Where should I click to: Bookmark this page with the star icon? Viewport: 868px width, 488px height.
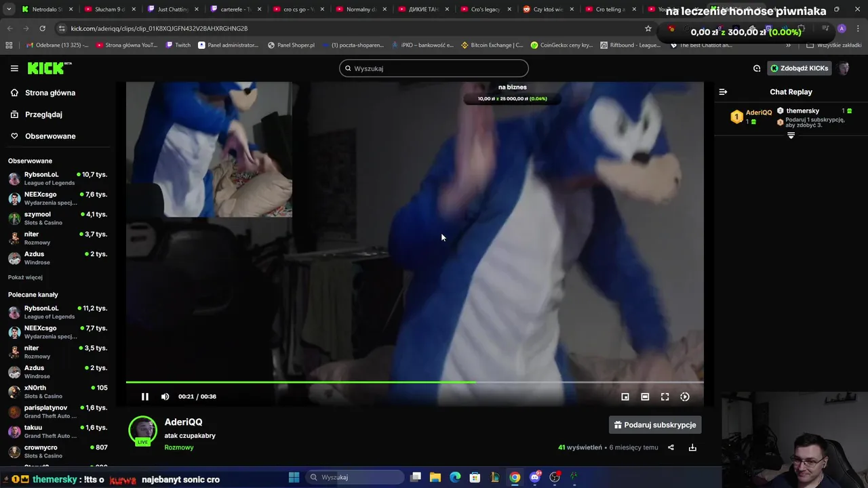click(648, 28)
